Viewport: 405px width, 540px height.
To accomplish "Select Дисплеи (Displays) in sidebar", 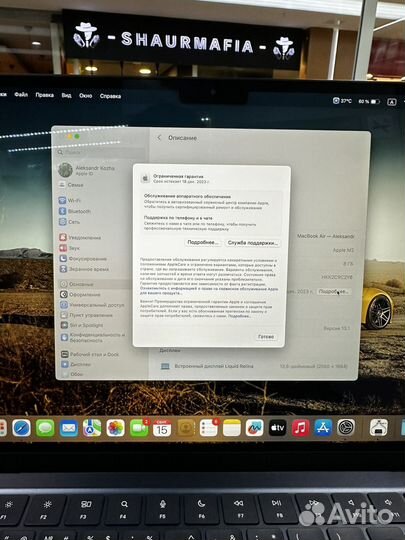I will pyautogui.click(x=76, y=364).
